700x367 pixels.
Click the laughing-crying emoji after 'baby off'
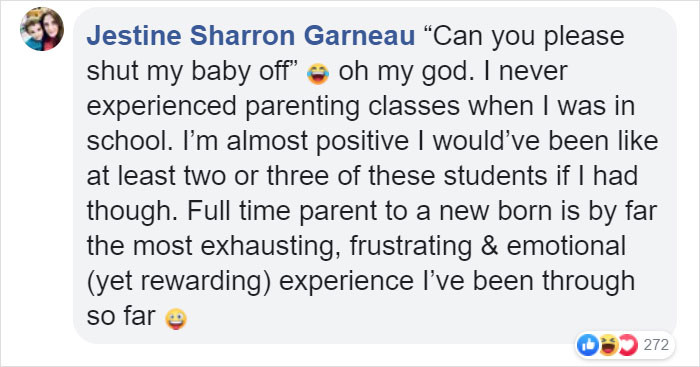click(x=318, y=73)
